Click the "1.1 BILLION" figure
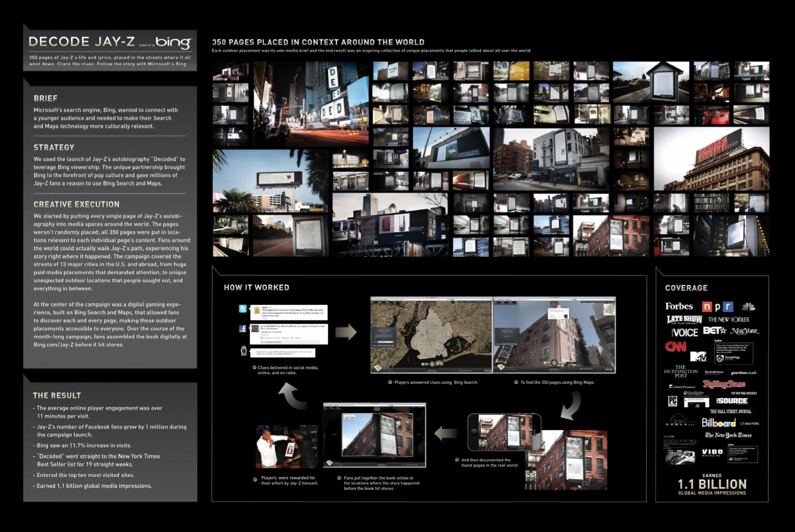This screenshot has width=795, height=532. point(712,484)
